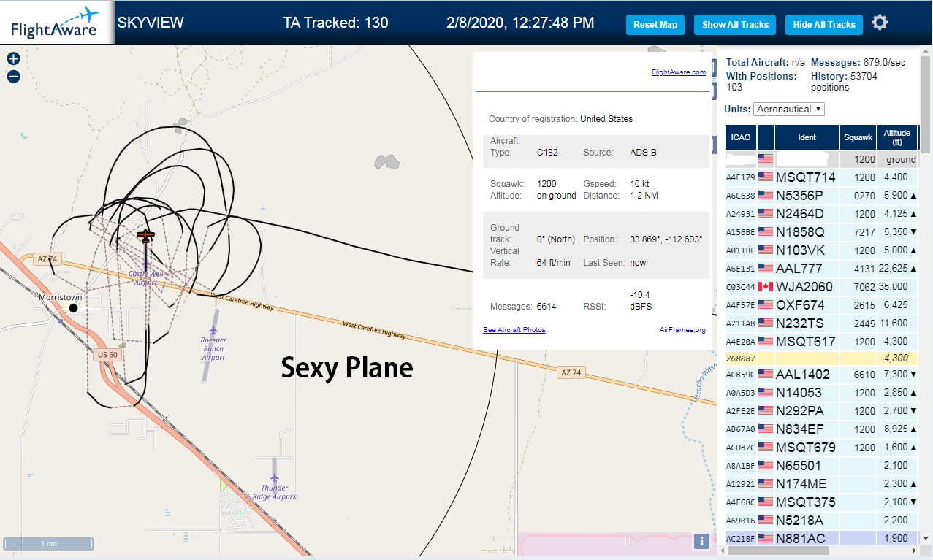The image size is (933, 560).
Task: Click the TA Tracked: 130 counter
Action: point(335,23)
